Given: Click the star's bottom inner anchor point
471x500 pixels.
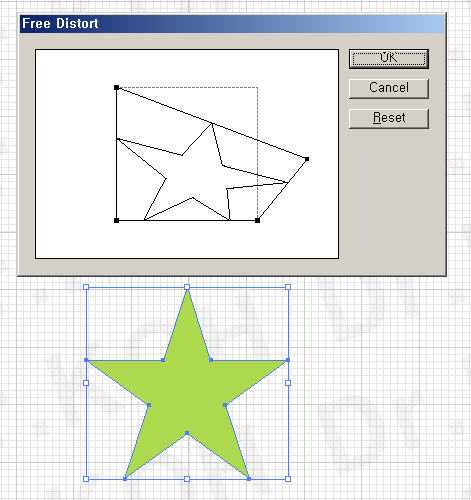Looking at the screenshot, I should (x=187, y=433).
